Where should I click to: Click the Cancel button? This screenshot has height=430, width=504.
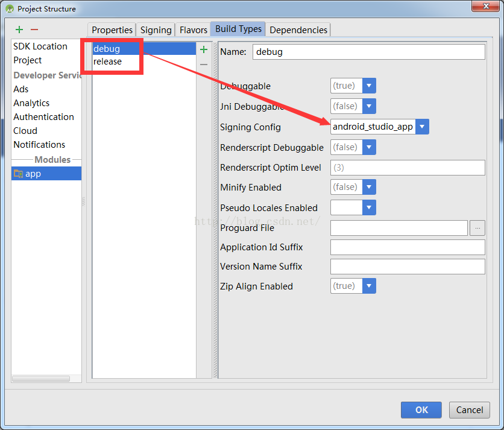pyautogui.click(x=469, y=409)
